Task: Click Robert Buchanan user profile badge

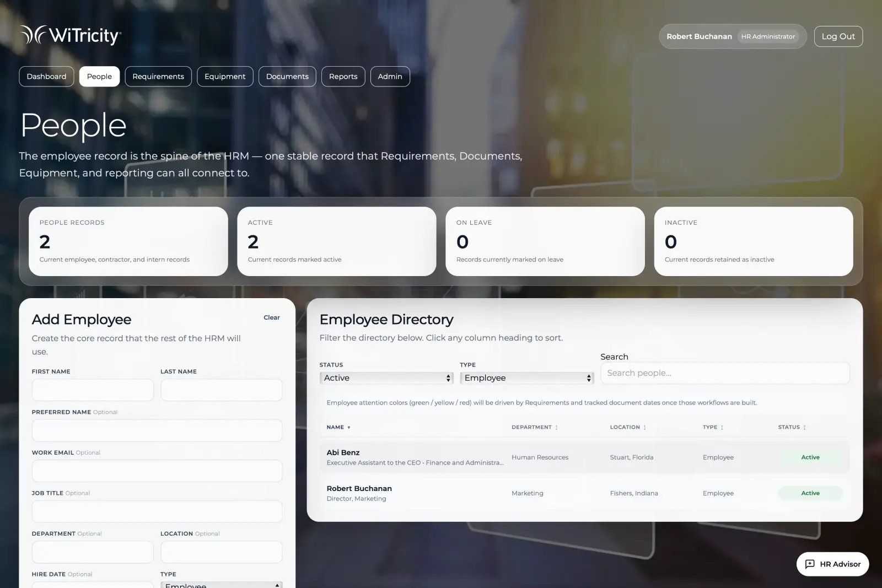Action: pyautogui.click(x=733, y=36)
